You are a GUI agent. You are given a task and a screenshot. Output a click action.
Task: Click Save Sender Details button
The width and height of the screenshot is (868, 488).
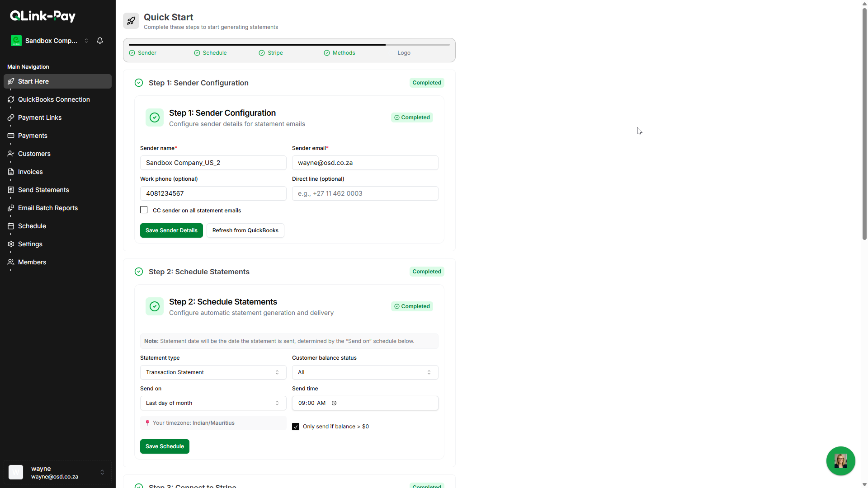[x=171, y=230]
